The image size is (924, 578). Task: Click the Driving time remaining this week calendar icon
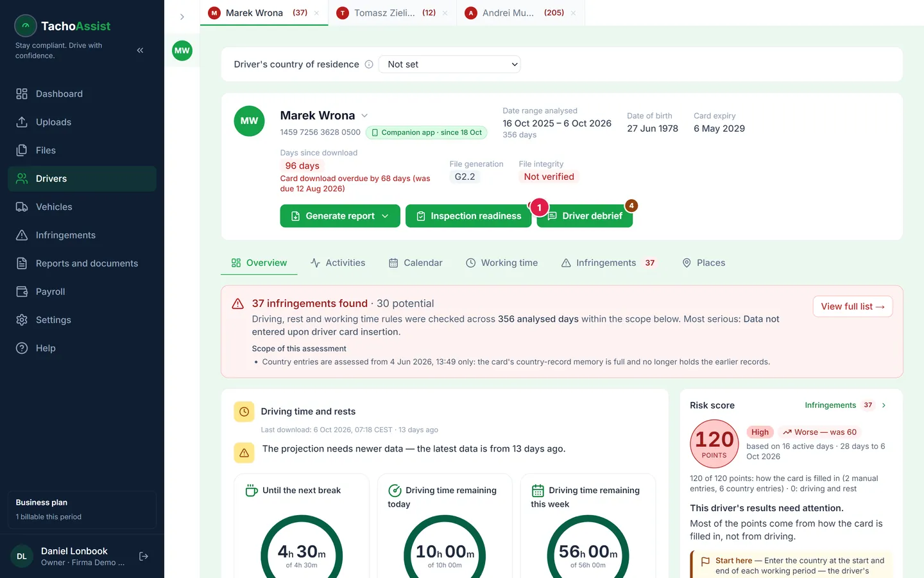pos(538,491)
